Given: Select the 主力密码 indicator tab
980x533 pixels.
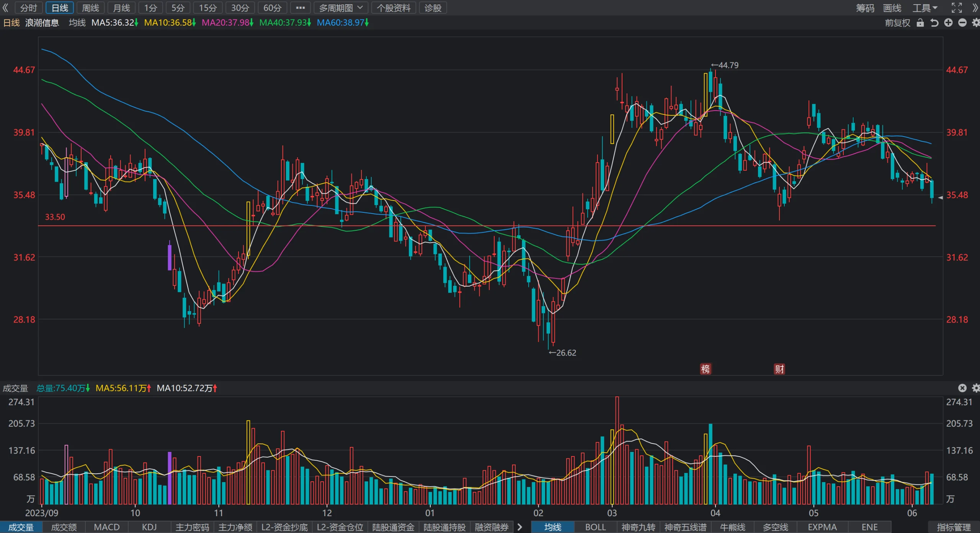Looking at the screenshot, I should [192, 527].
